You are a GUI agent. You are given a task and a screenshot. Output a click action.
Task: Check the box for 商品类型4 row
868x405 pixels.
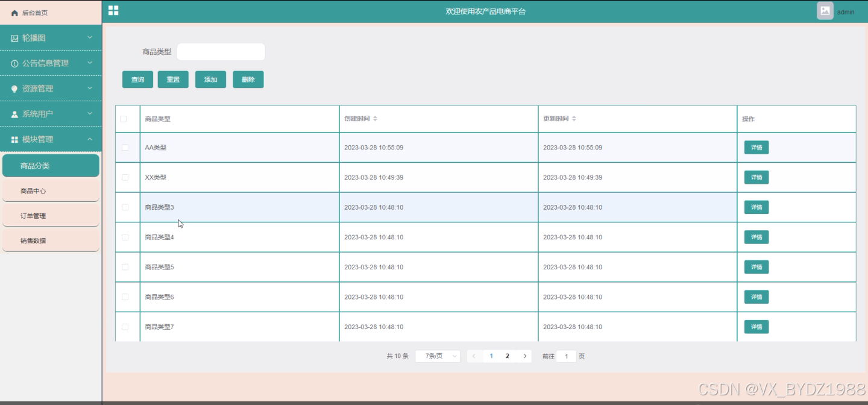tap(125, 237)
